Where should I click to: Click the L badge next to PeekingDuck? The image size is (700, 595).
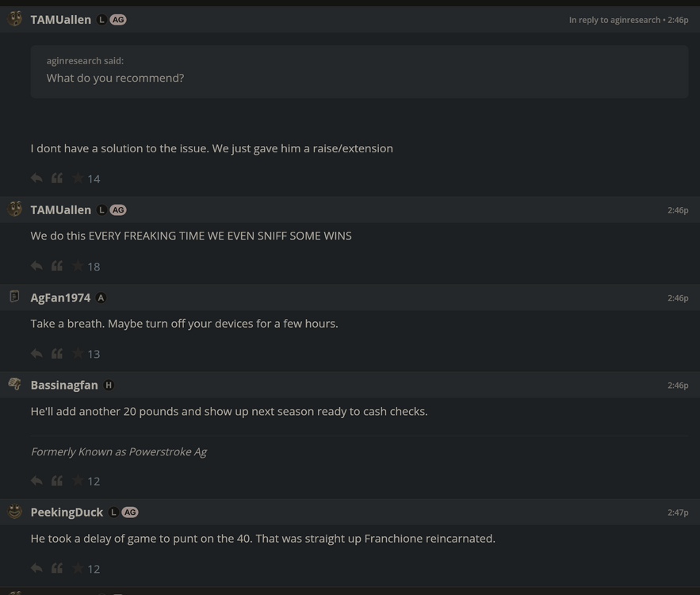coord(113,512)
